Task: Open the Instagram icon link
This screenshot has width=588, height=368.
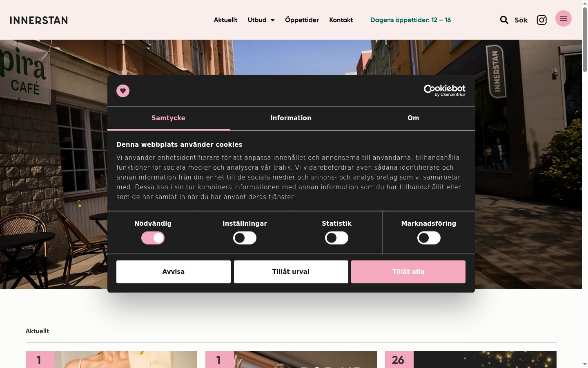Action: coord(541,20)
